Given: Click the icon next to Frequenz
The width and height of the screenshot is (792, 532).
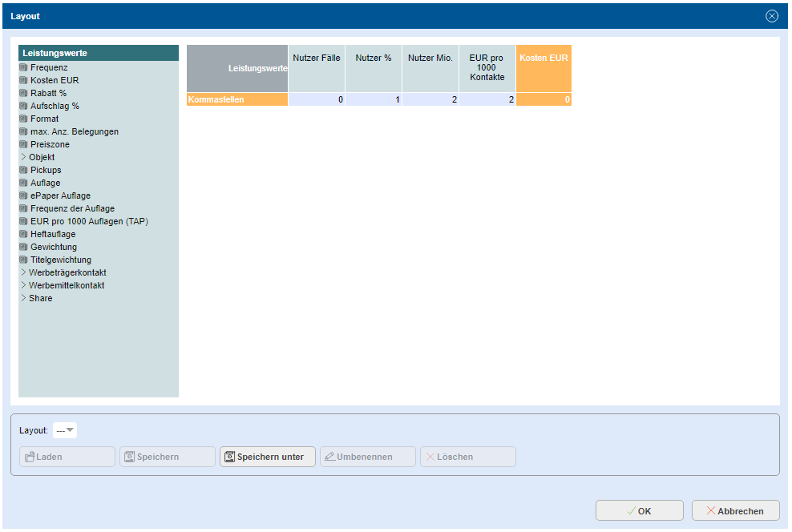Looking at the screenshot, I should pyautogui.click(x=23, y=68).
